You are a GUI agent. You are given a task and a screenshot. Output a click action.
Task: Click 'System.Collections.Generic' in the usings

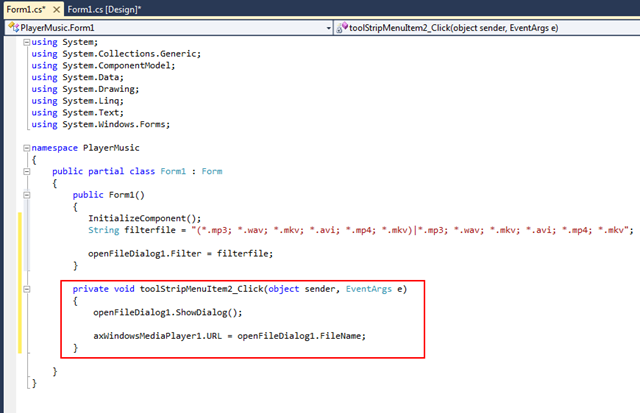click(130, 54)
